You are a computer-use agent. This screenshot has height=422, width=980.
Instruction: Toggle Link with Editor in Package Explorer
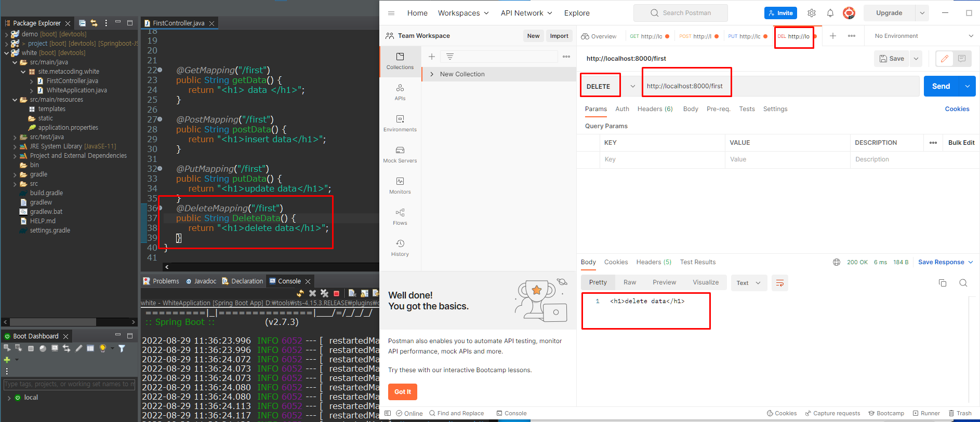(x=94, y=23)
